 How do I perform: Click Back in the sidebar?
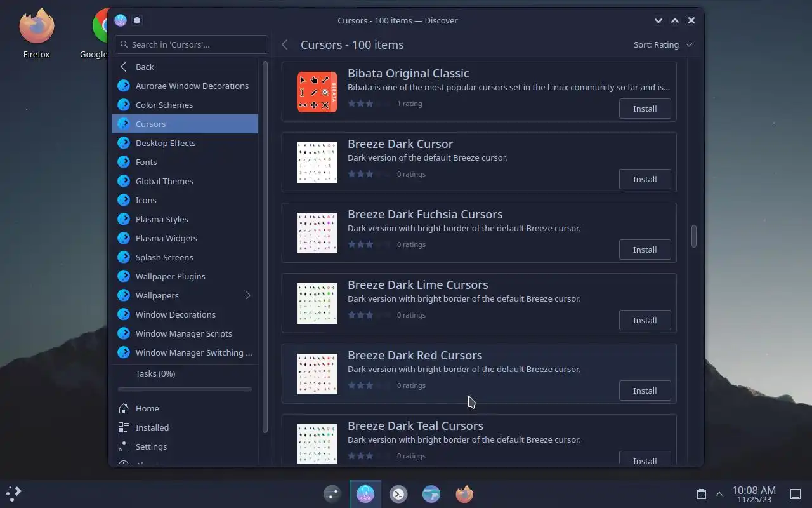185,67
